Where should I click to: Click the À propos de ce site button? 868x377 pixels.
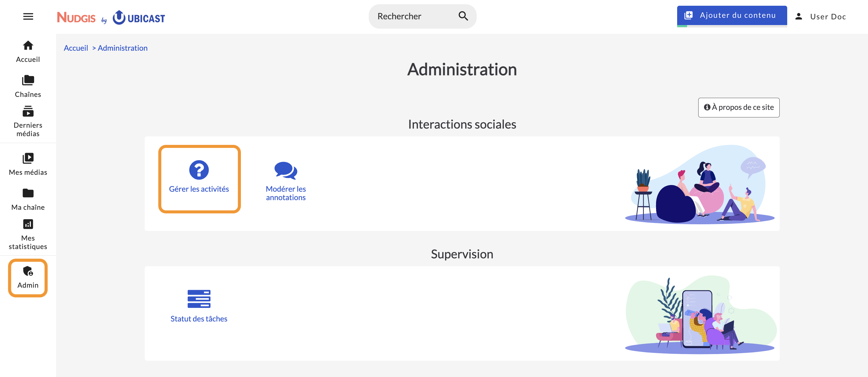point(739,107)
